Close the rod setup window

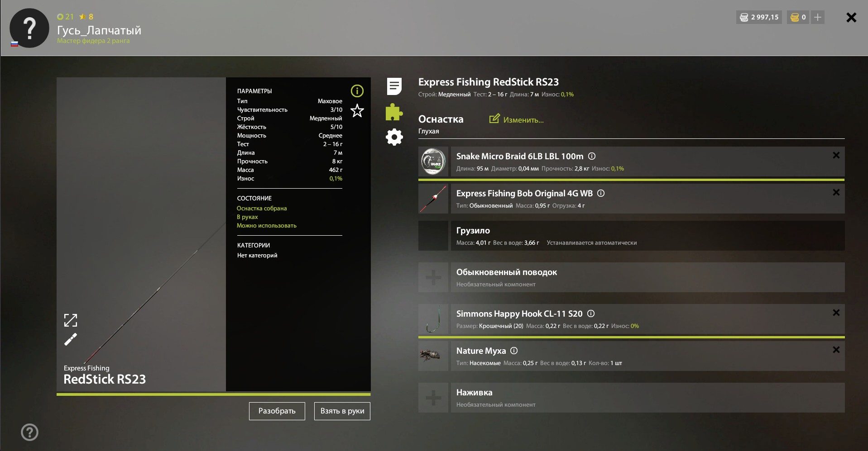[851, 17]
